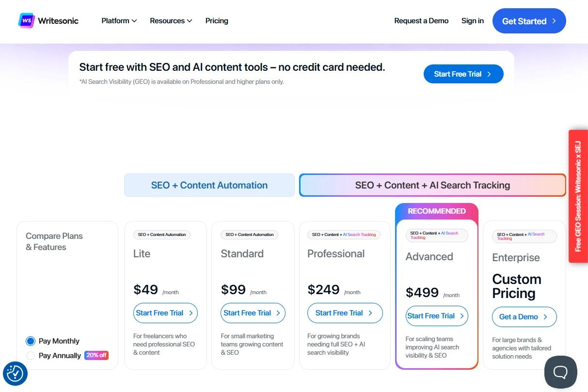
Task: Switch to SEO + Content + AI Search Tracking
Action: click(432, 185)
